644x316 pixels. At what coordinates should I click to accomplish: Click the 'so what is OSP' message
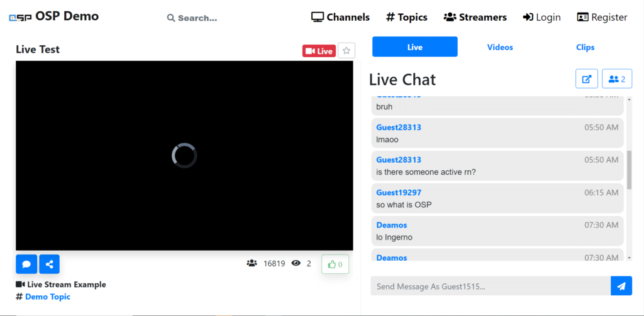(404, 204)
